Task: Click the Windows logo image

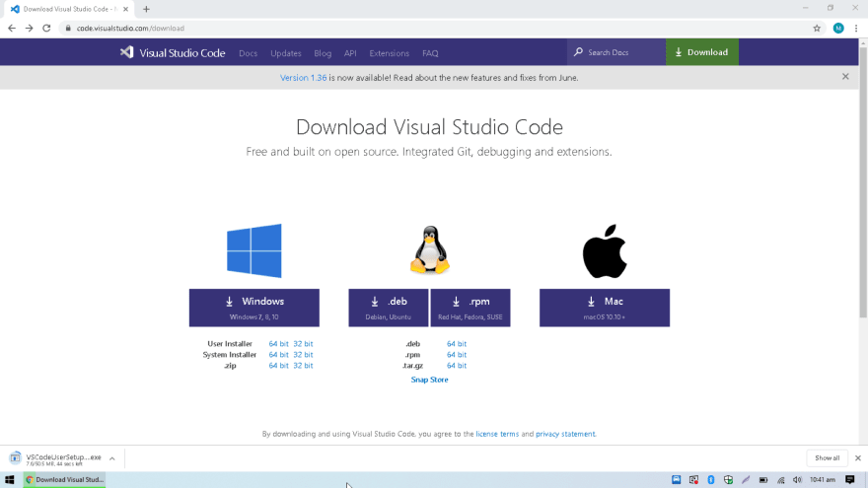Action: pyautogui.click(x=254, y=250)
